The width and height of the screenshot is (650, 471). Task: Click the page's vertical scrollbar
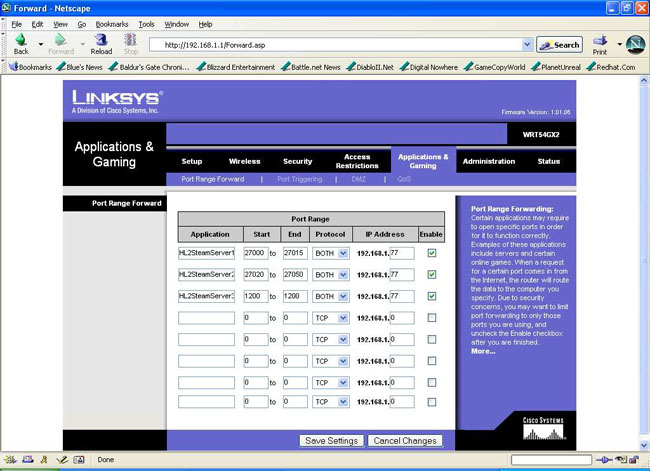coord(644,262)
